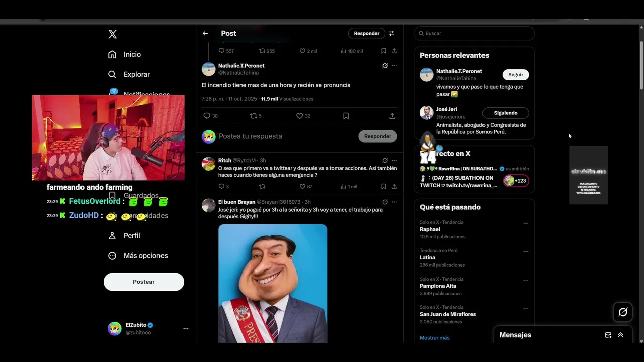Compose new message in Mensajes bar
Screen dimensions: 644x362
coord(608,335)
